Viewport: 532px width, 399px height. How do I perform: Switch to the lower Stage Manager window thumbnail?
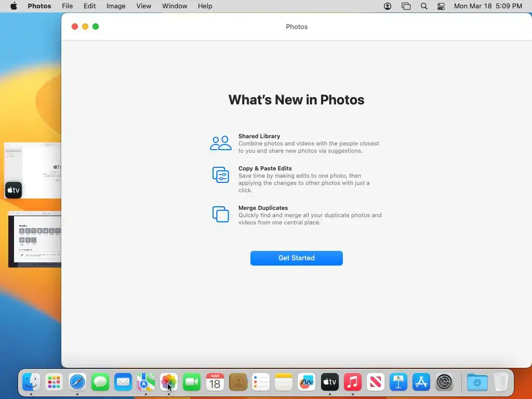coord(35,239)
